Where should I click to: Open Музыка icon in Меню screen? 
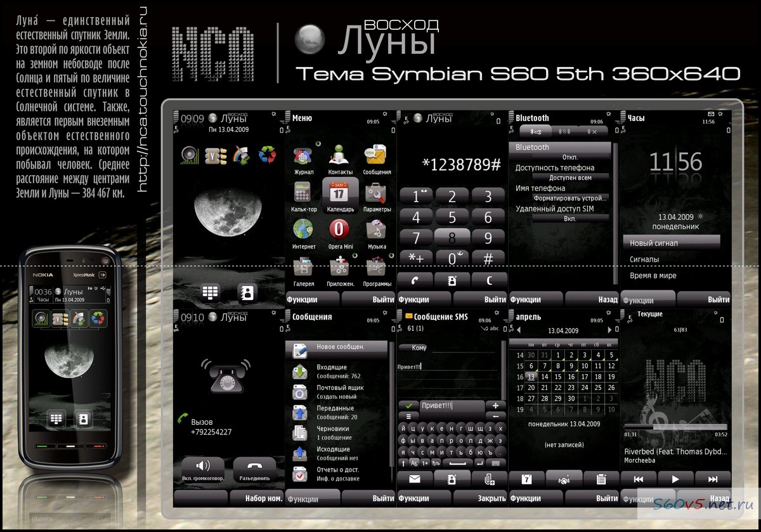click(376, 230)
